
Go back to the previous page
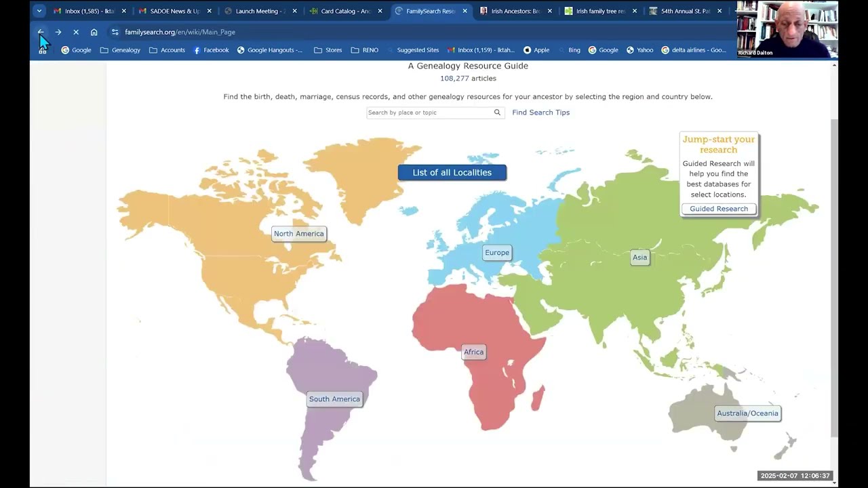click(x=41, y=32)
